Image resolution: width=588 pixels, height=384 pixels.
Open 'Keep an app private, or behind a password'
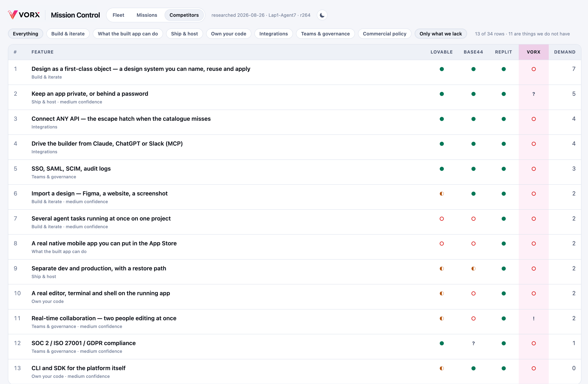294,97
